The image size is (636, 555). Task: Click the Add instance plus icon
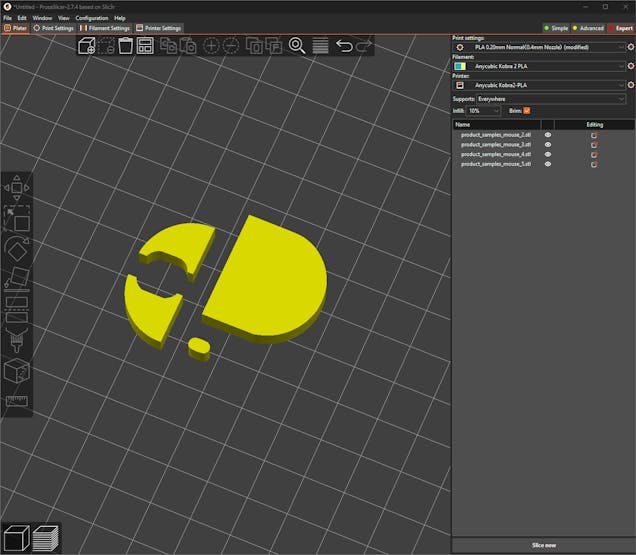[211, 45]
